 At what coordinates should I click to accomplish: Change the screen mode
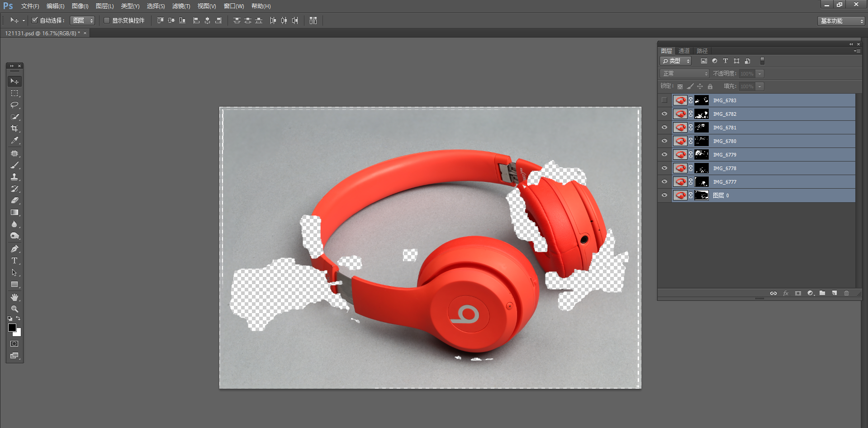(x=14, y=356)
